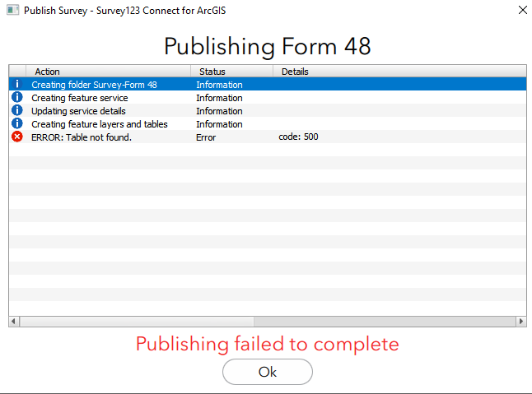The image size is (532, 394).
Task: Click the horizontal scrollbar left arrow
Action: (x=14, y=321)
